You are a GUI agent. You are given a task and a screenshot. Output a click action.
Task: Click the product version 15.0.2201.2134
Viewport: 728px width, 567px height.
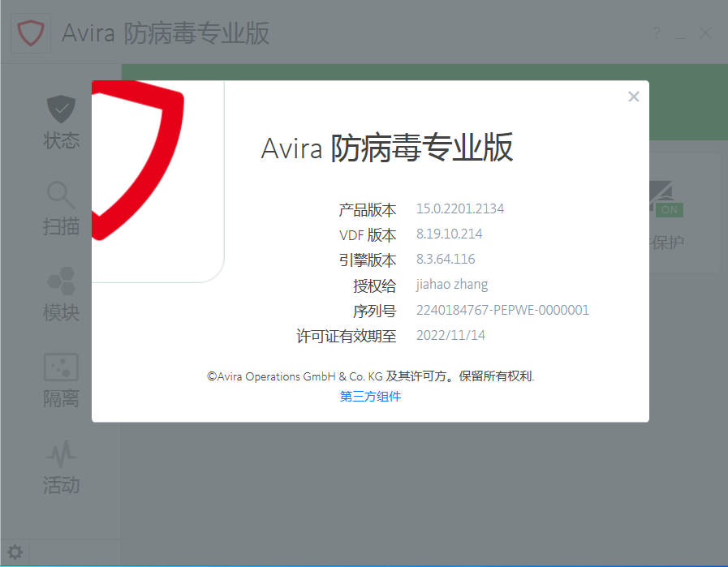pyautogui.click(x=460, y=208)
